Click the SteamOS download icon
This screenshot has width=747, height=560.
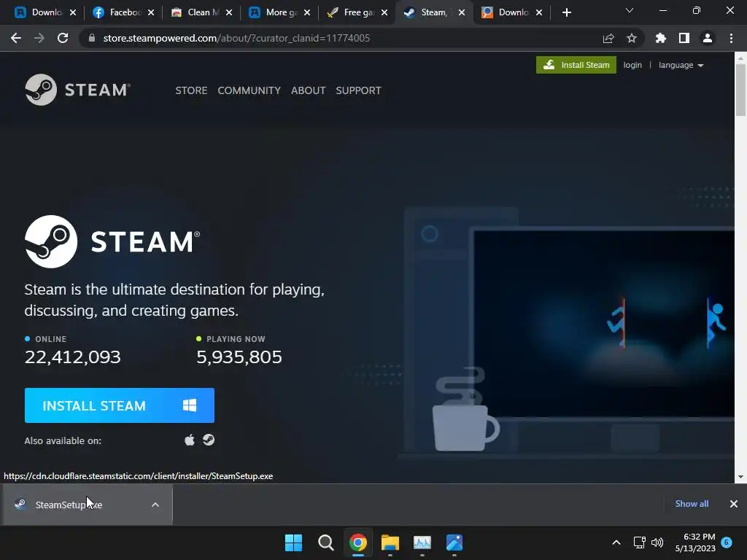[209, 440]
